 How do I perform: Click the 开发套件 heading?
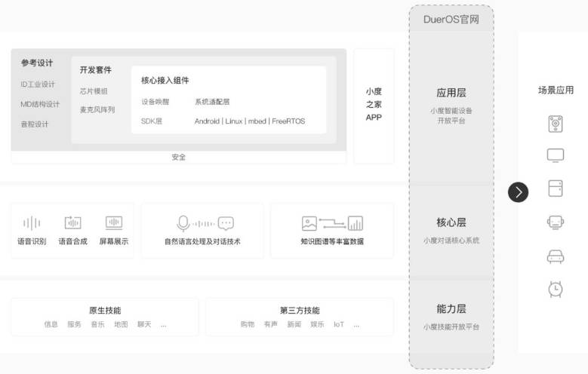point(96,70)
